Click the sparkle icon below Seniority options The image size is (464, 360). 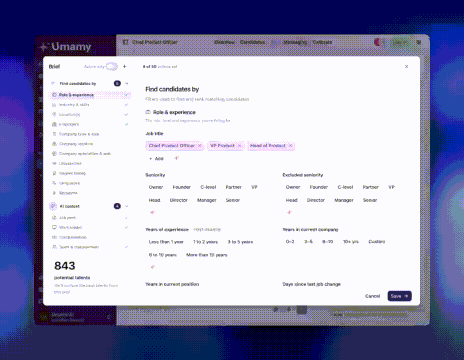(152, 212)
